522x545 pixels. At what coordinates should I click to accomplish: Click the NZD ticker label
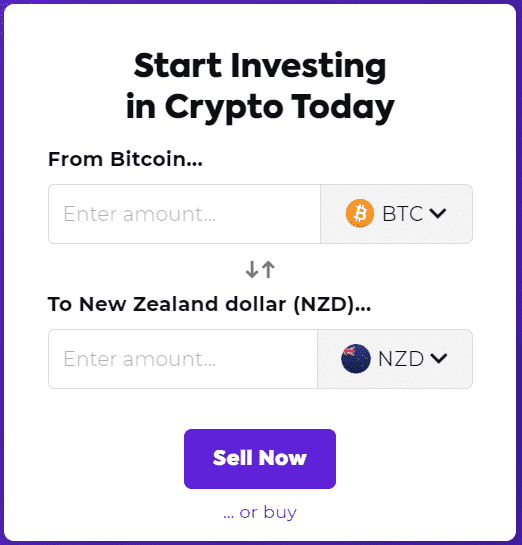click(401, 359)
